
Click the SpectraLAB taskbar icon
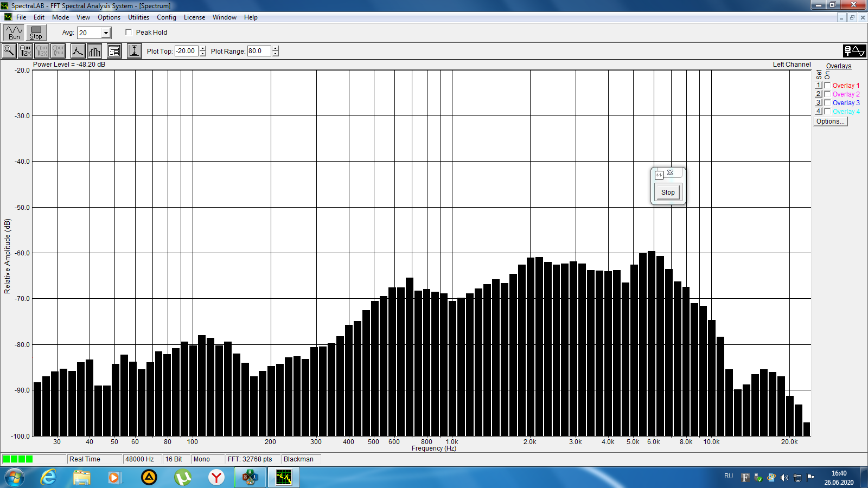(x=283, y=477)
